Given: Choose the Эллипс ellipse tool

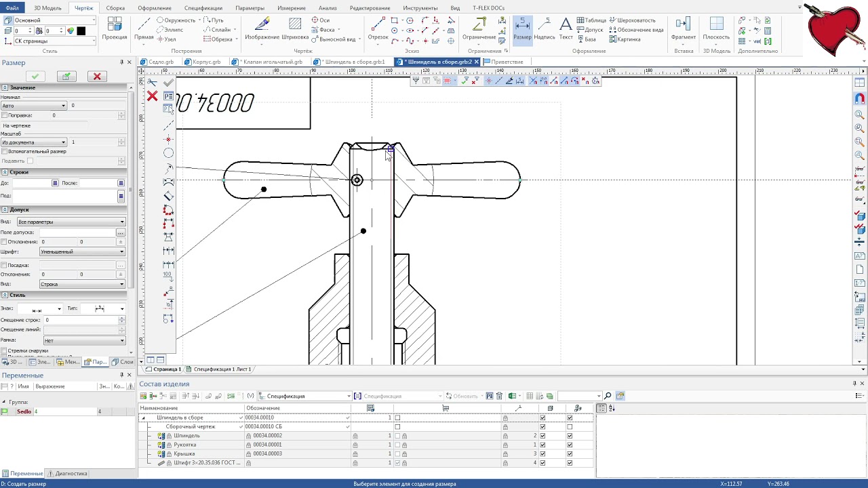Looking at the screenshot, I should tap(170, 30).
